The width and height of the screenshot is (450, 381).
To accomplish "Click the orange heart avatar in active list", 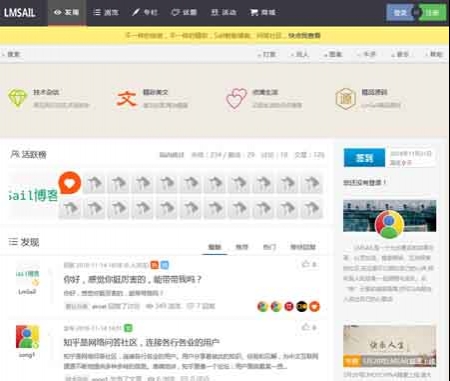I will 70,183.
